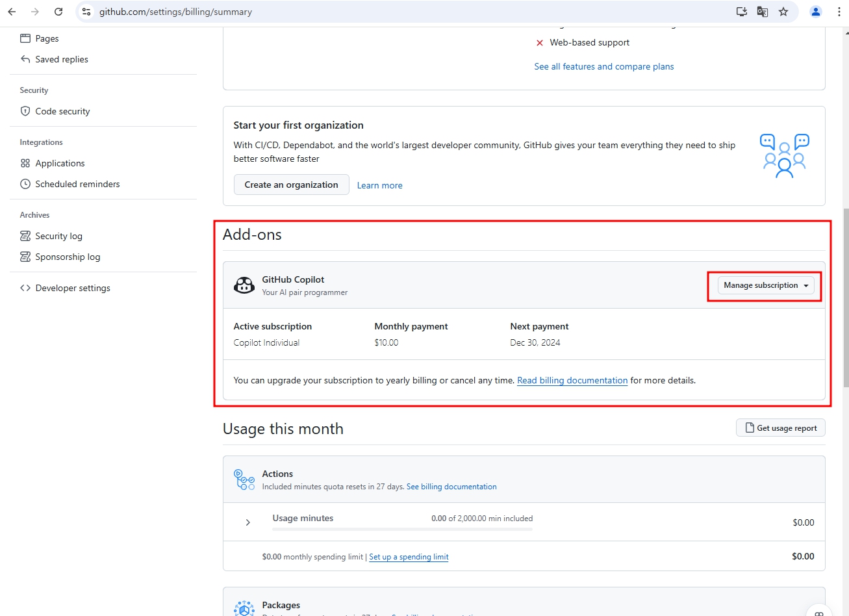
Task: Click Set up a spending limit link
Action: (x=409, y=557)
